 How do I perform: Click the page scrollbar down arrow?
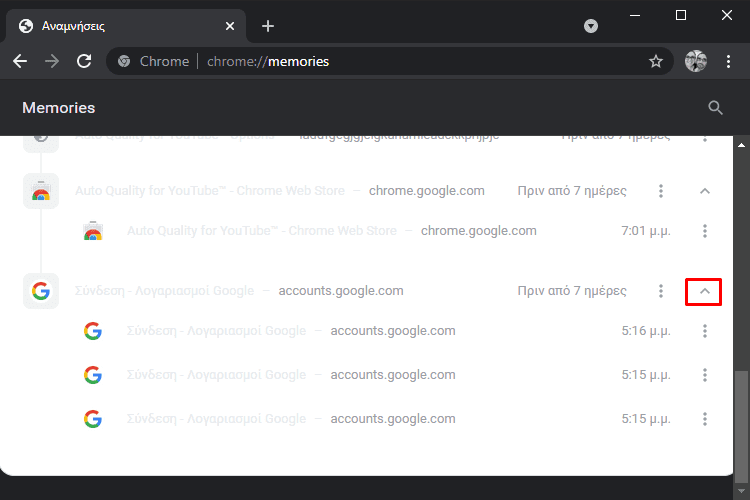[741, 491]
